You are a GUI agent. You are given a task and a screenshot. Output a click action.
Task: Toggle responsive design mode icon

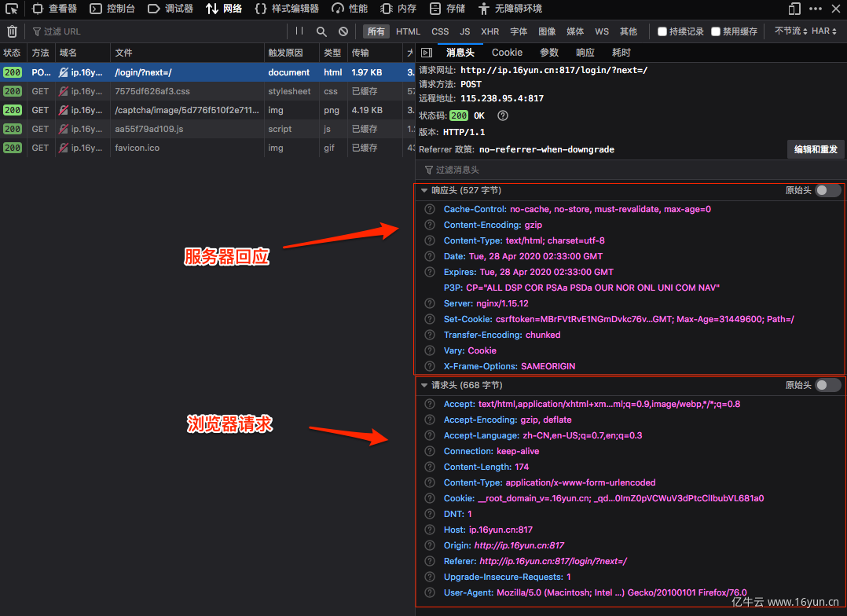[x=794, y=9]
